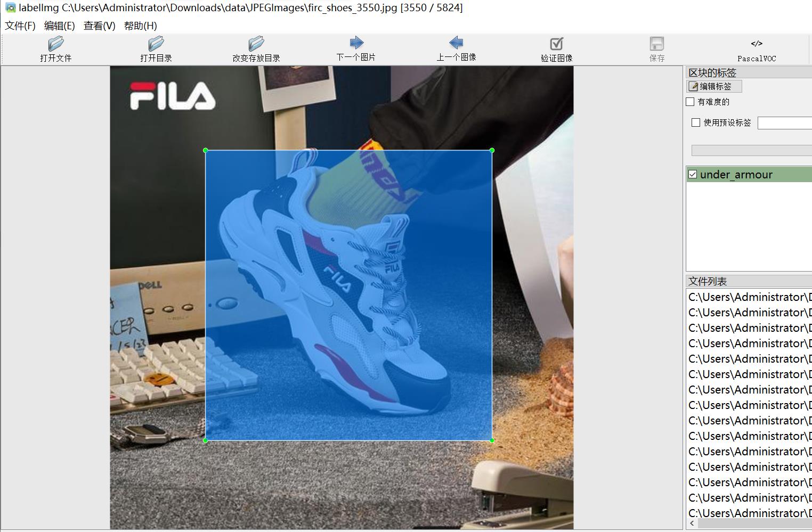Open the 编辑(E) menu
This screenshot has height=532, width=812.
click(x=60, y=26)
